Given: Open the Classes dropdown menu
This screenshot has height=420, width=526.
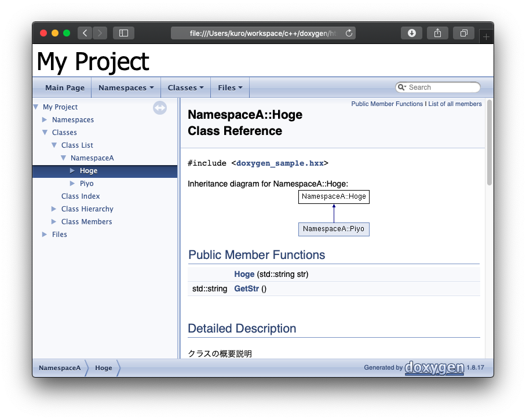Looking at the screenshot, I should pos(185,87).
